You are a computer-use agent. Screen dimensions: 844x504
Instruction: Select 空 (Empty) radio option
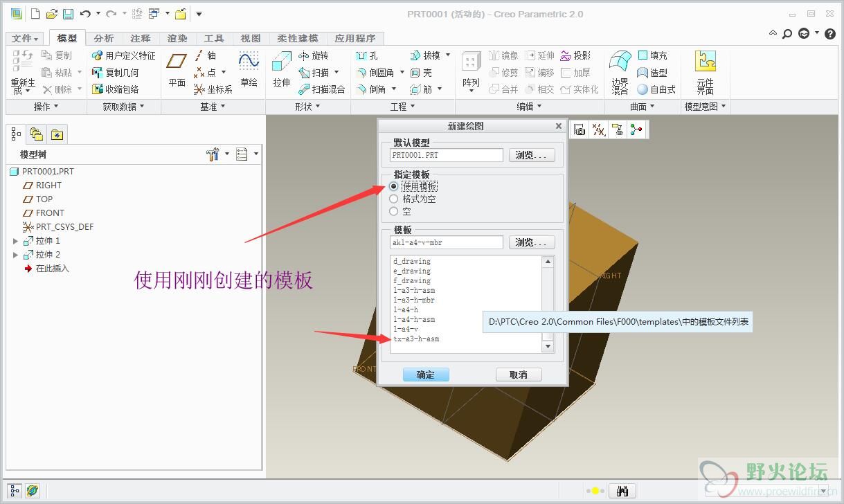[x=394, y=211]
